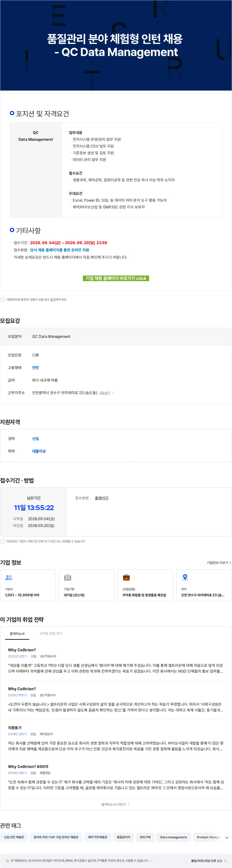
Task: Click the 대졸이상 education link
Action: (39, 451)
